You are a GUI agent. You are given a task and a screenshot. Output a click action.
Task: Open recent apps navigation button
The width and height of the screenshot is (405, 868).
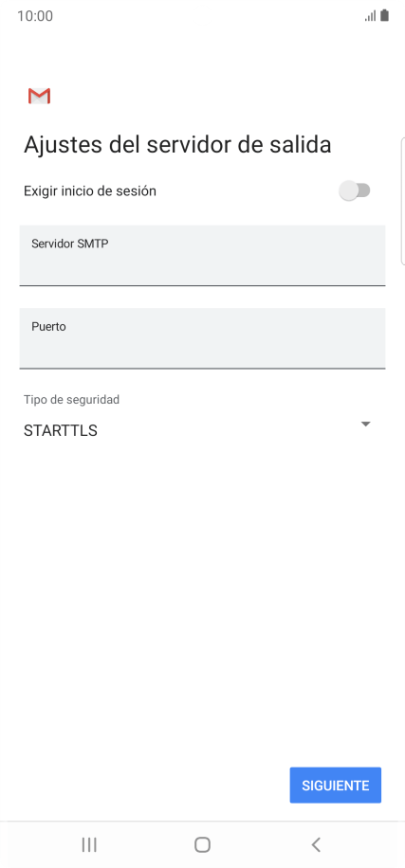(x=89, y=844)
